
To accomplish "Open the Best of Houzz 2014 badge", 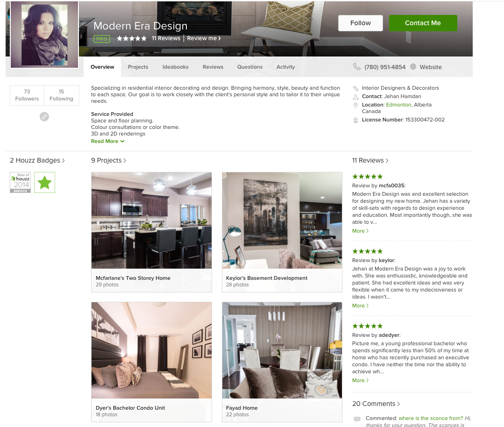I will 21,182.
